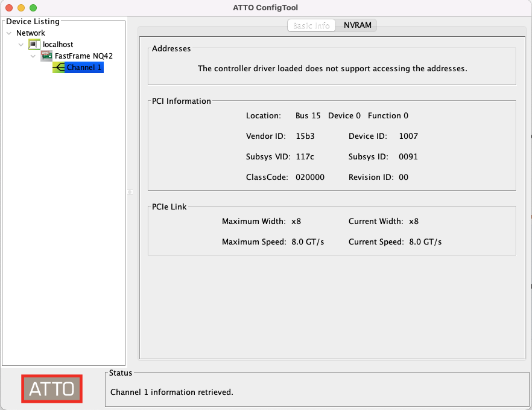Image resolution: width=532 pixels, height=410 pixels.
Task: Click the Device ID value 1007
Action: coord(408,136)
